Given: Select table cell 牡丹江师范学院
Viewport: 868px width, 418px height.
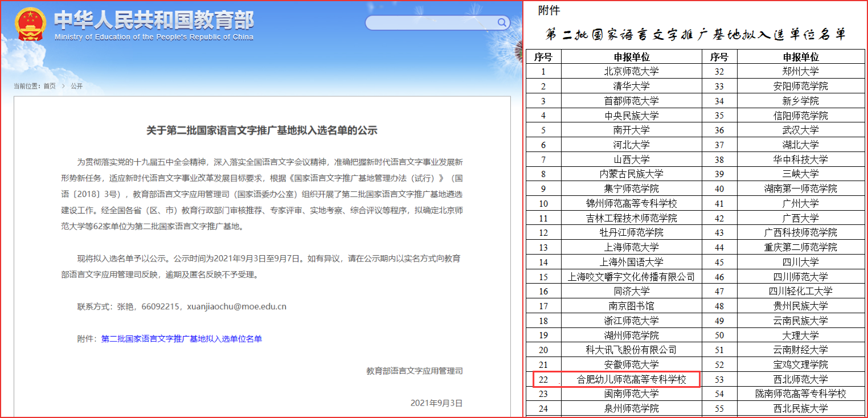Looking at the screenshot, I should coord(632,232).
